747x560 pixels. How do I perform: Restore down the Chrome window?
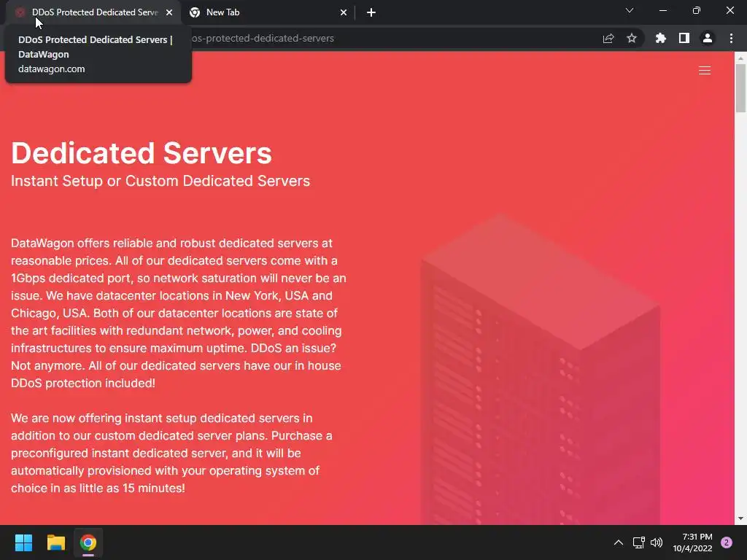coord(697,10)
